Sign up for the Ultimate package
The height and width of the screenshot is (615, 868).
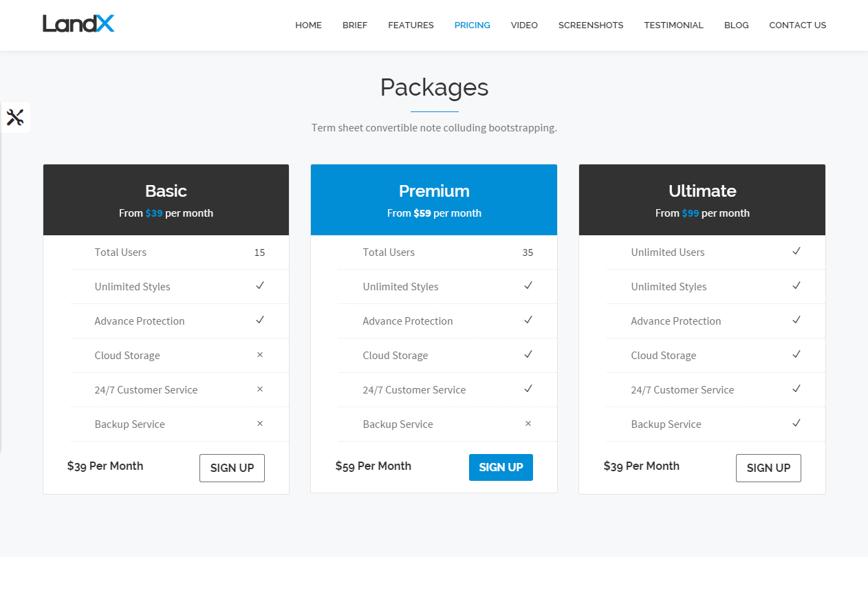coord(768,468)
